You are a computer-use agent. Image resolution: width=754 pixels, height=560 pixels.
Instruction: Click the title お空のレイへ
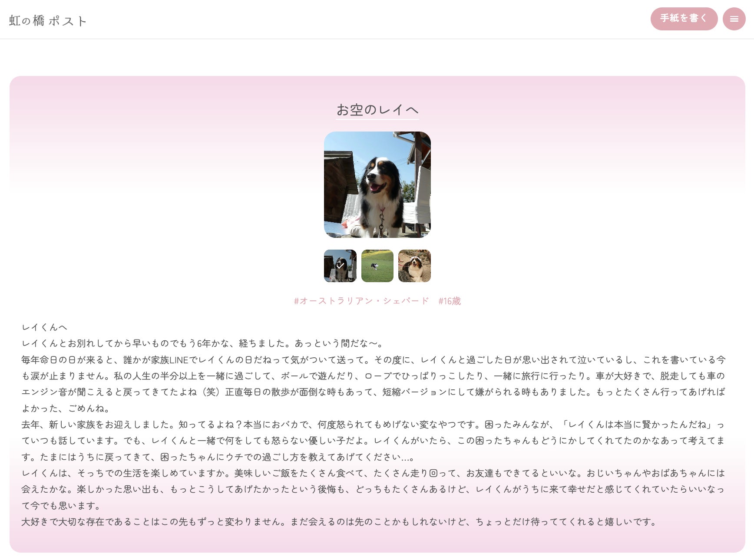377,110
